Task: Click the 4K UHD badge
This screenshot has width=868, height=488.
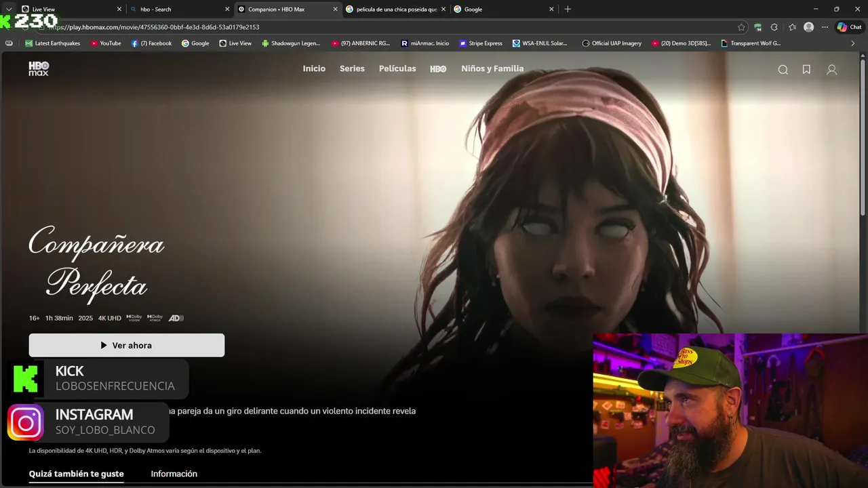Action: (110, 318)
